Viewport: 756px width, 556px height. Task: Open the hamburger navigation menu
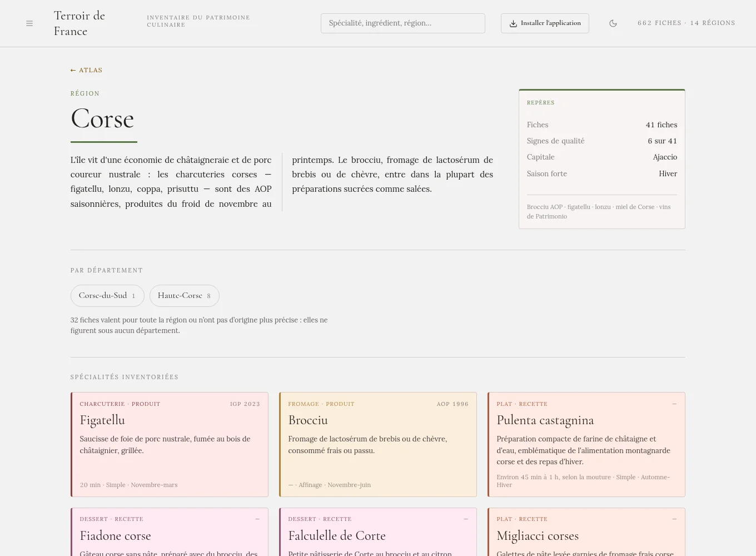(29, 23)
